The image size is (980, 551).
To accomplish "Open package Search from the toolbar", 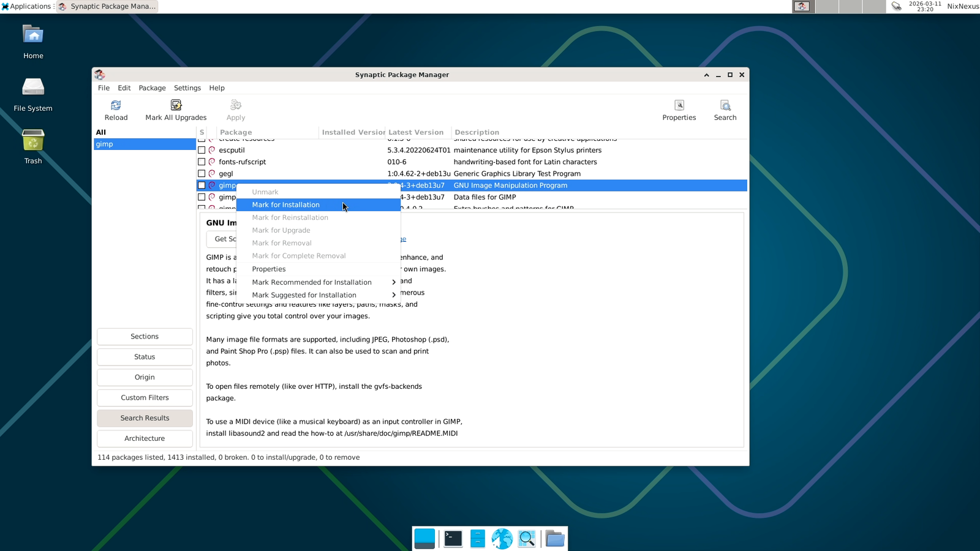I will pyautogui.click(x=725, y=110).
